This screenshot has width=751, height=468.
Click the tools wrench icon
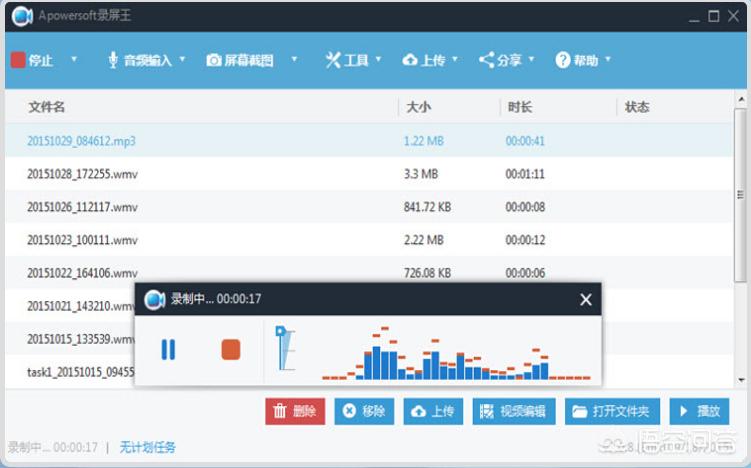point(333,60)
